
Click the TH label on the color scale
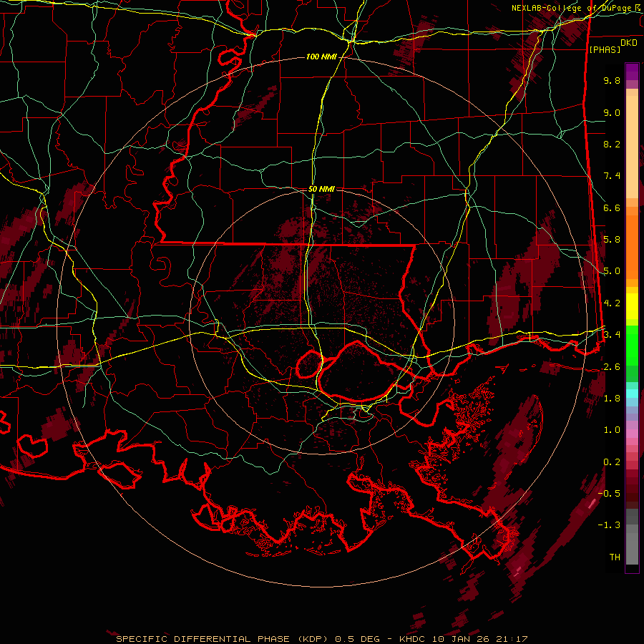(615, 557)
